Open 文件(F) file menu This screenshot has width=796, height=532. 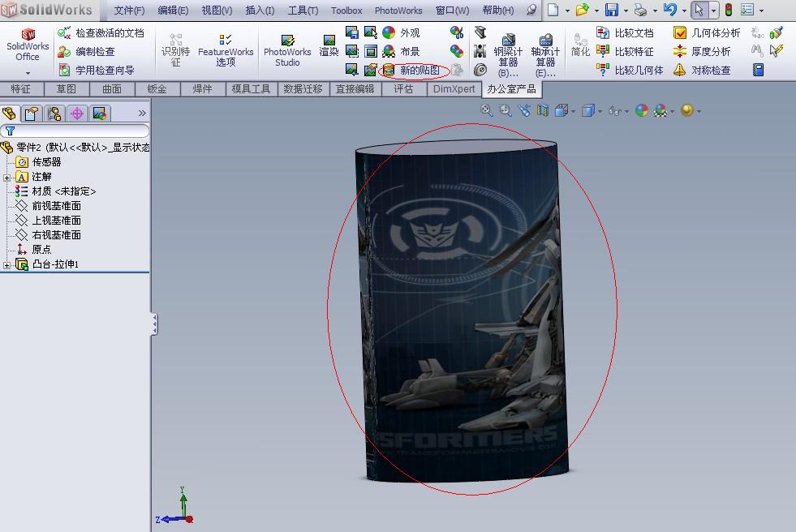129,11
